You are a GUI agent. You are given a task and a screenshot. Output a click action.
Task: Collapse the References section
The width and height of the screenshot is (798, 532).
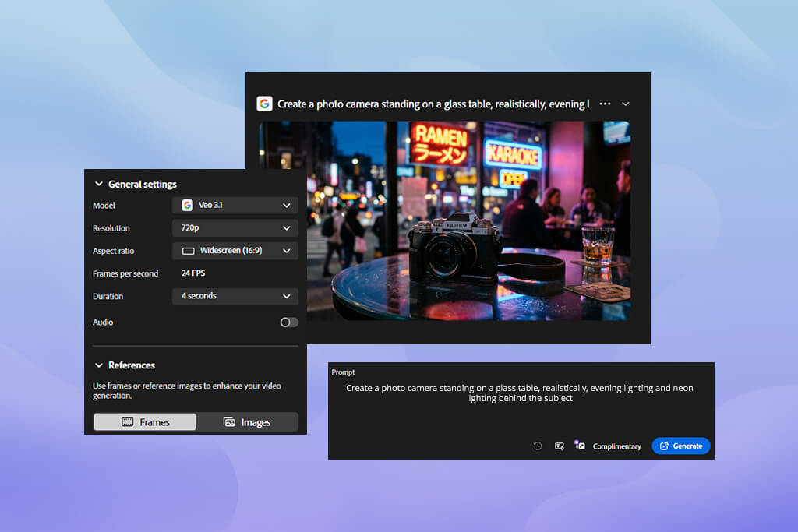point(99,365)
